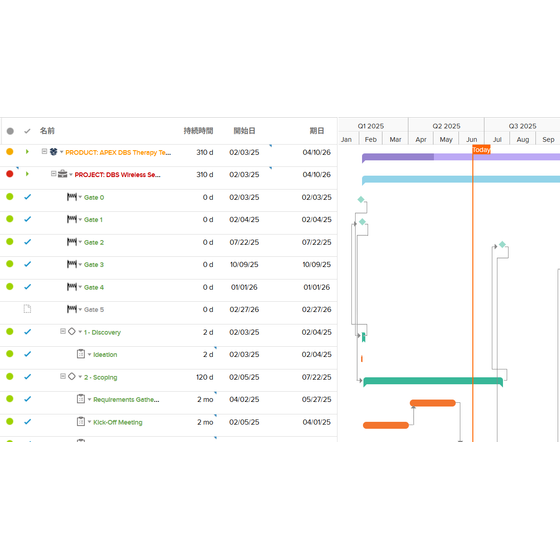Open the PROJECT: DBS Wireless link
560x560 pixels.
coord(118,175)
